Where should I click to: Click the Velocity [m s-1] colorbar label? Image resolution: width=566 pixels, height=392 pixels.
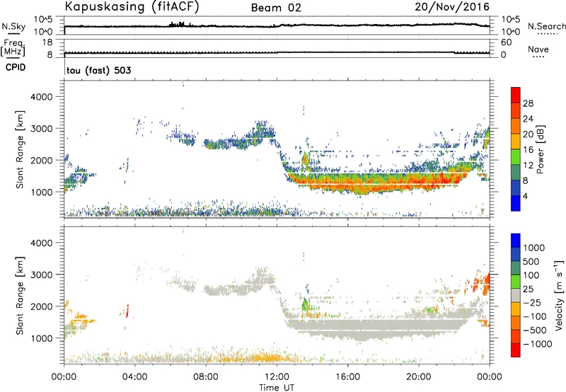[559, 295]
